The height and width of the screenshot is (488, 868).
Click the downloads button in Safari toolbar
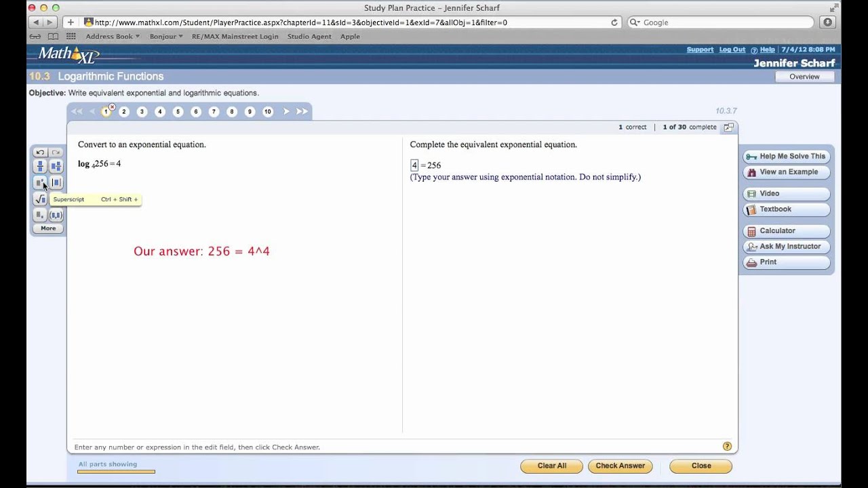[x=827, y=22]
